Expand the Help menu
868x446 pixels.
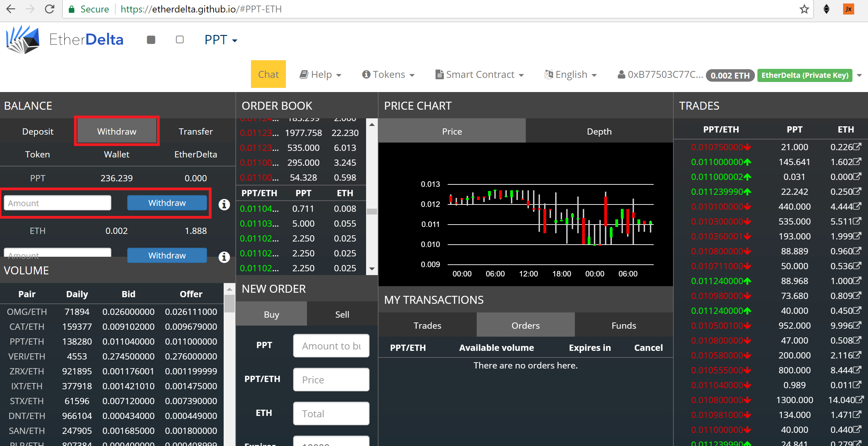pyautogui.click(x=320, y=74)
